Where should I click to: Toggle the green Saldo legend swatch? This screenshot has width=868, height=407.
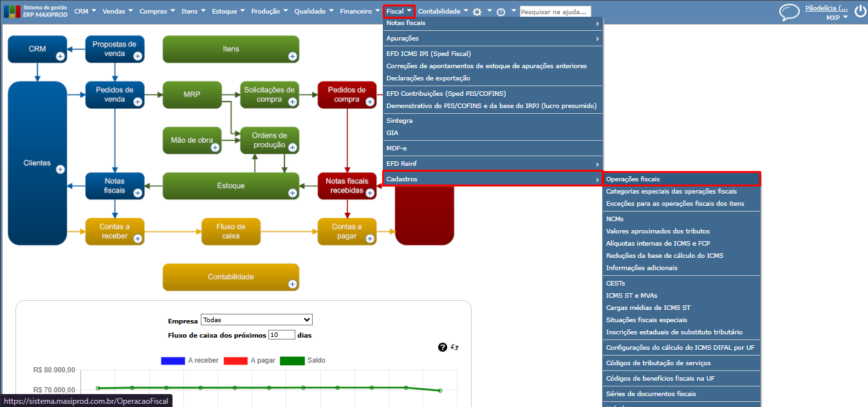click(x=293, y=361)
